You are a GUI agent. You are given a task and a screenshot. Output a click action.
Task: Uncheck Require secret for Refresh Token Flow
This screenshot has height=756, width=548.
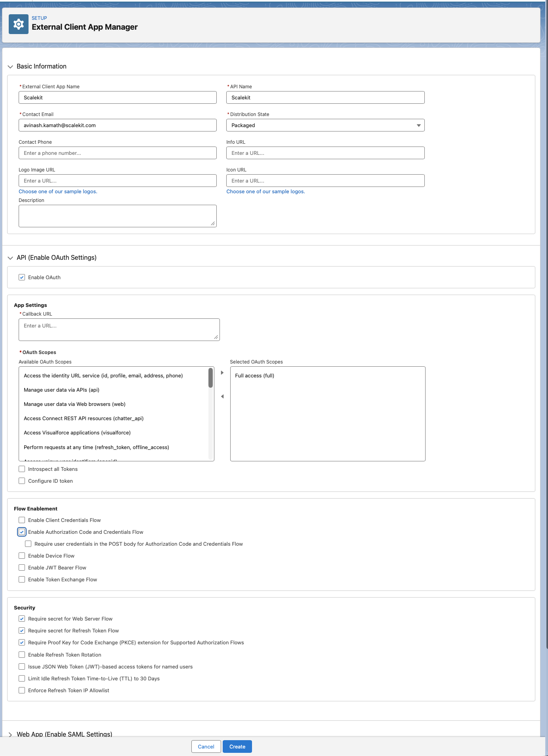pos(22,630)
